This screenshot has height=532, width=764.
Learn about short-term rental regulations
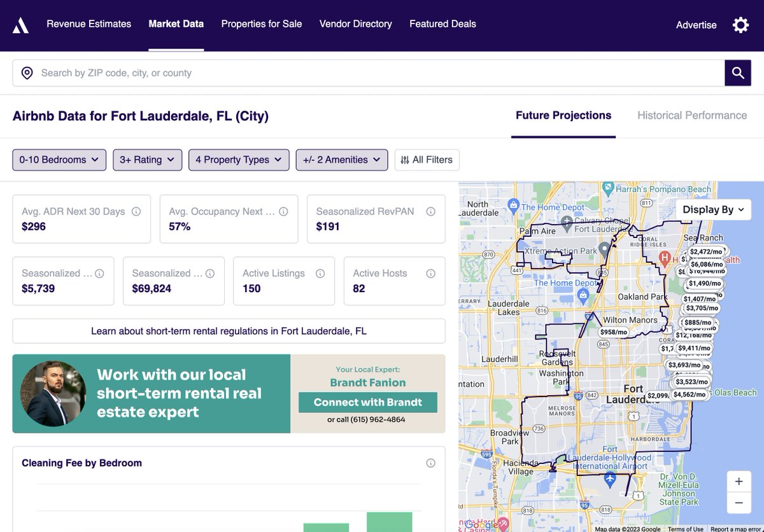[229, 331]
